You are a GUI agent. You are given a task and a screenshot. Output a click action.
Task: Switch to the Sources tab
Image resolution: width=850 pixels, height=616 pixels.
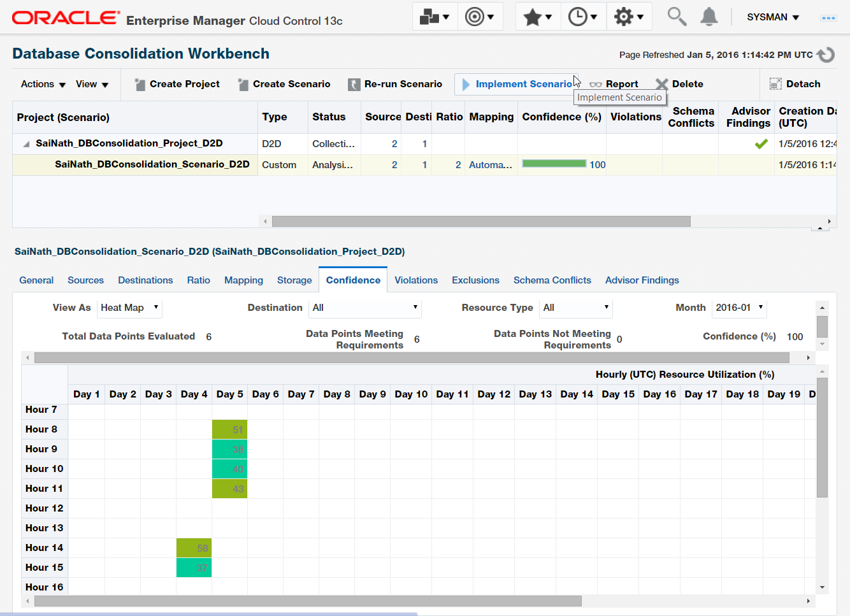[x=85, y=280]
